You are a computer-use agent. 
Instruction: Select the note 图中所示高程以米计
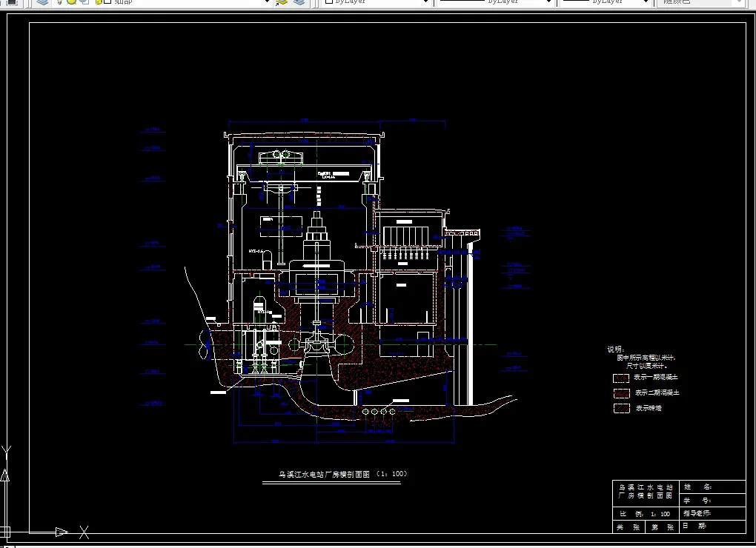point(646,358)
